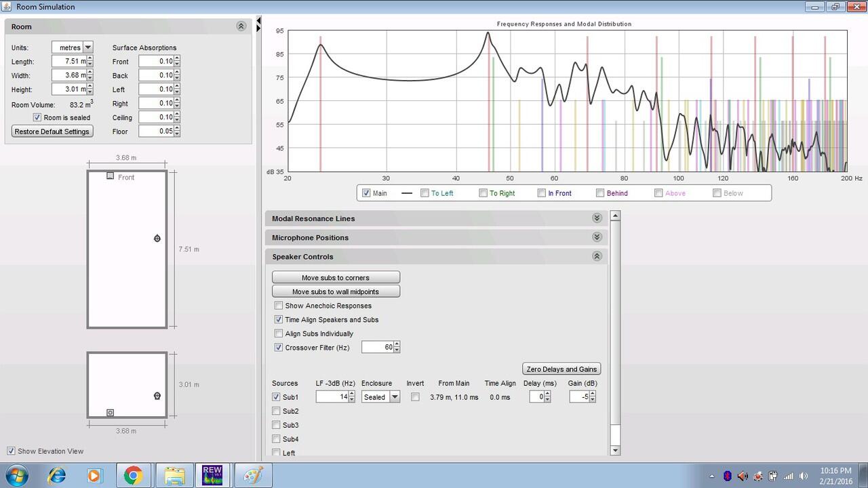Expand Microphone Positions section

click(597, 237)
